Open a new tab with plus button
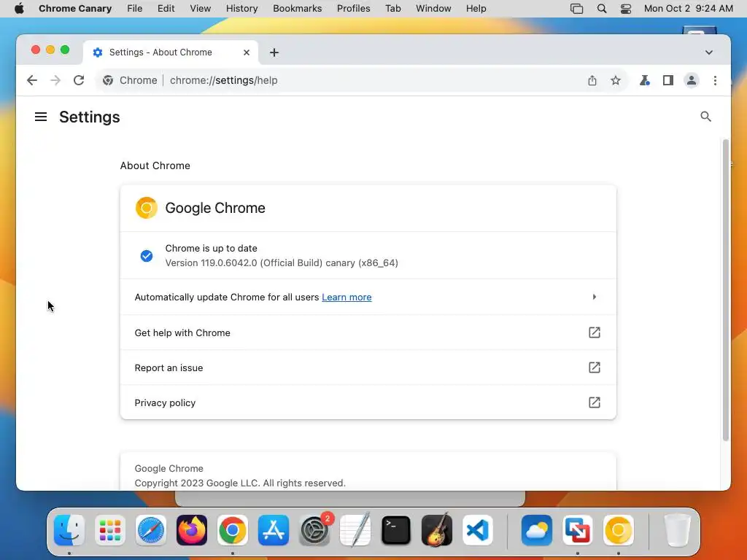Image resolution: width=747 pixels, height=560 pixels. 274,52
